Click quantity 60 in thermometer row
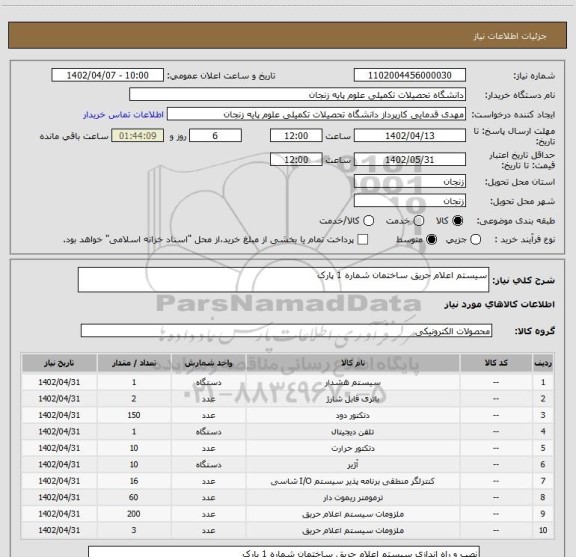 [x=134, y=497]
